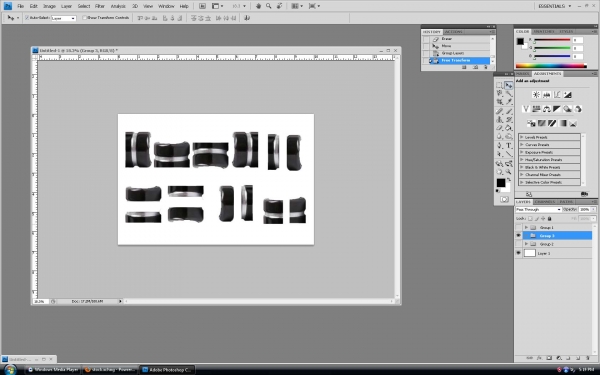This screenshot has height=375, width=600.
Task: Open the Layer menu
Action: click(x=67, y=6)
